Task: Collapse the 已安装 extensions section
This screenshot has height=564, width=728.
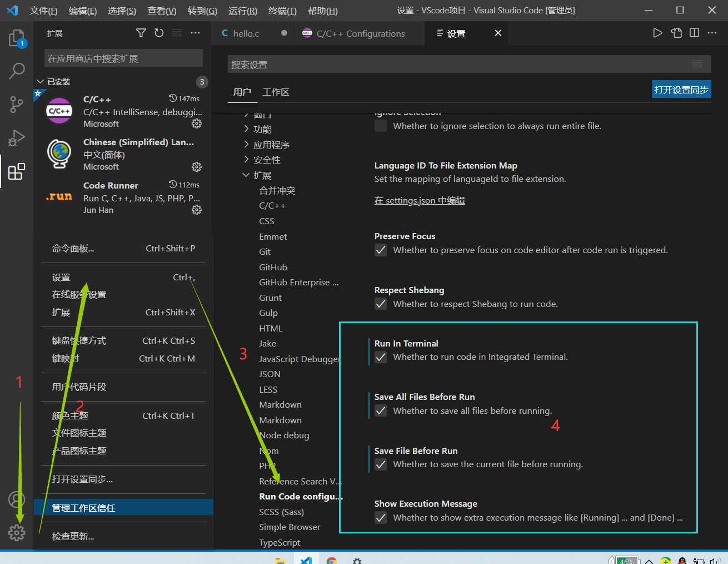Action: click(x=40, y=82)
